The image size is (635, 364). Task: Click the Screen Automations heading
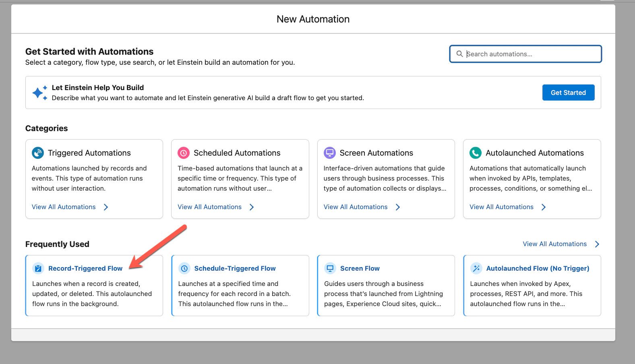(376, 153)
